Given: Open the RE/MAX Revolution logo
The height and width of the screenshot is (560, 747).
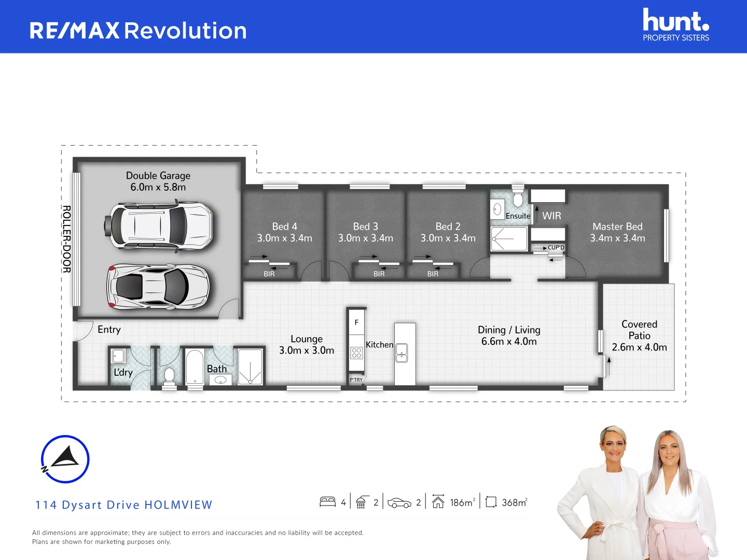Looking at the screenshot, I should pos(138,31).
